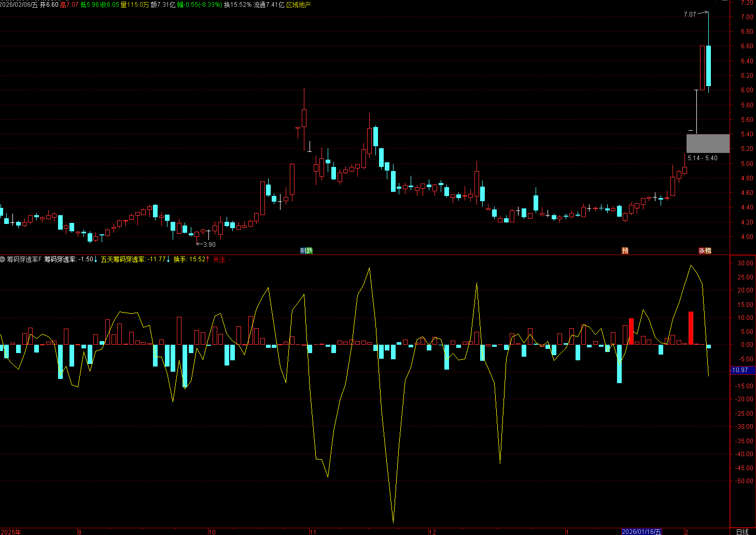
Task: Open the 涨榜 marker near latest candles
Action: [x=705, y=251]
